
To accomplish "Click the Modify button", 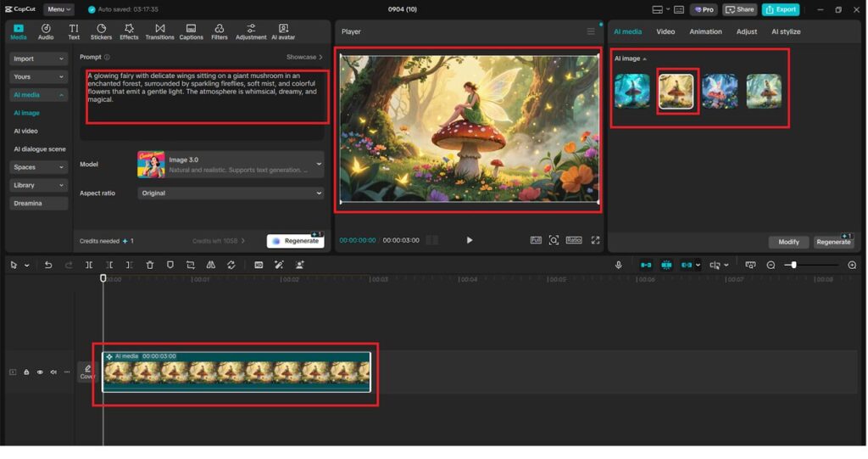I will 788,242.
